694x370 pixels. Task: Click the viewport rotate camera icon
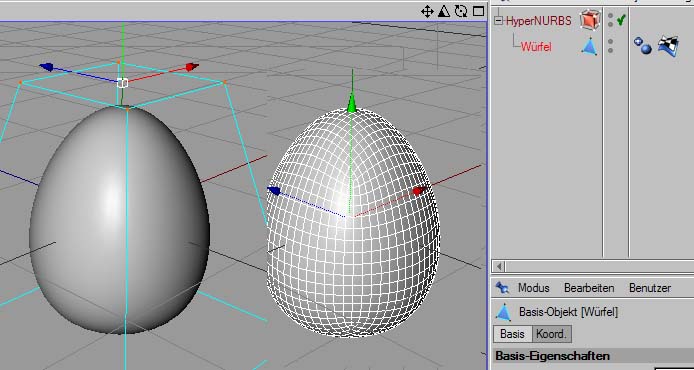click(x=461, y=12)
